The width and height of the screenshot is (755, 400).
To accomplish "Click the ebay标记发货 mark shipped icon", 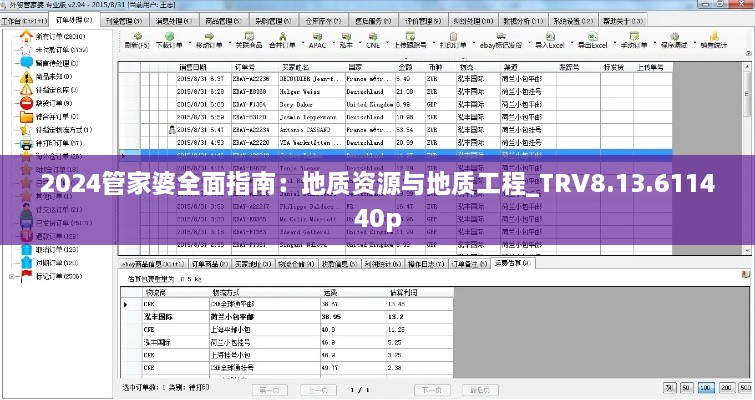I will tap(501, 36).
